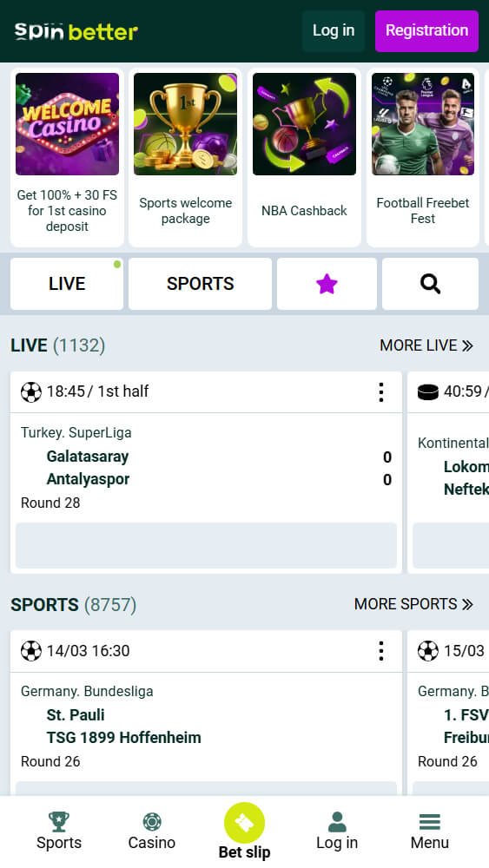This screenshot has width=489, height=868.
Task: Tap the magnifying glass search icon
Action: [x=430, y=284]
